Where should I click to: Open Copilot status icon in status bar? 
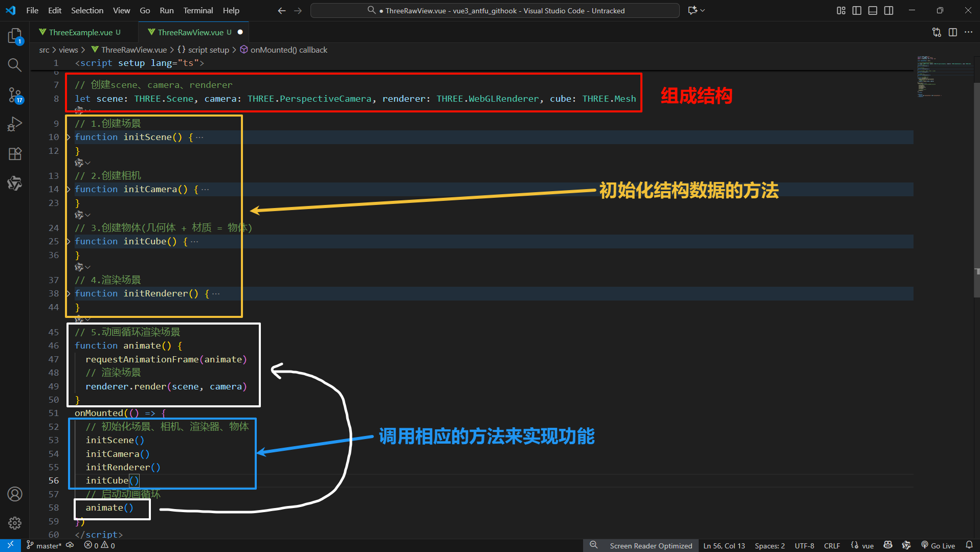tap(888, 545)
